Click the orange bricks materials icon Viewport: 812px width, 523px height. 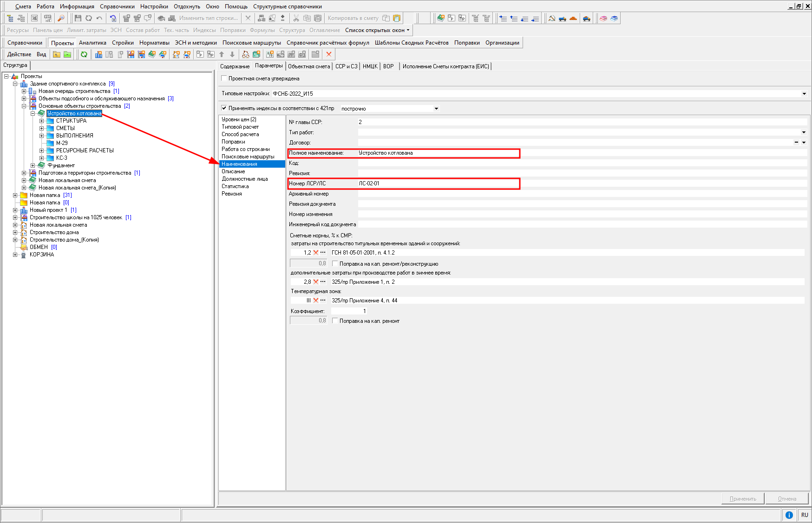(x=573, y=18)
